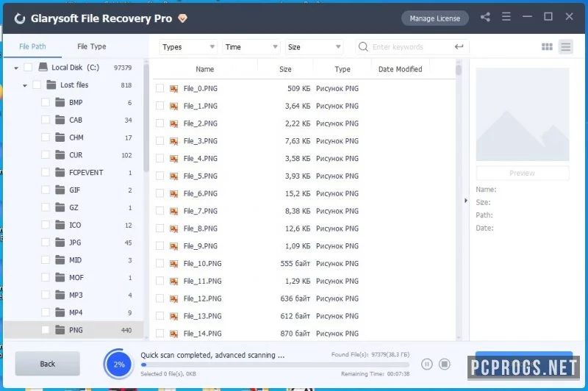This screenshot has width=588, height=391.
Task: Open the Size filter dropdown
Action: (x=314, y=47)
